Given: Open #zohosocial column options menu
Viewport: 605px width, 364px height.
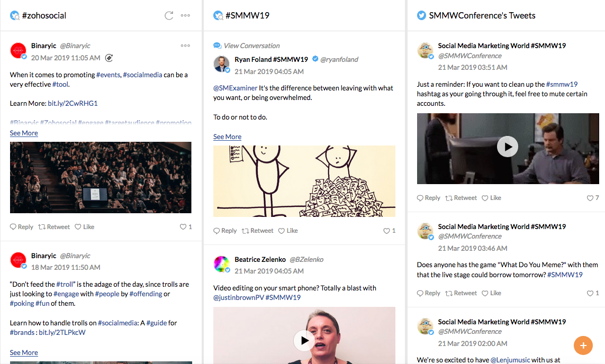Looking at the screenshot, I should 185,15.
